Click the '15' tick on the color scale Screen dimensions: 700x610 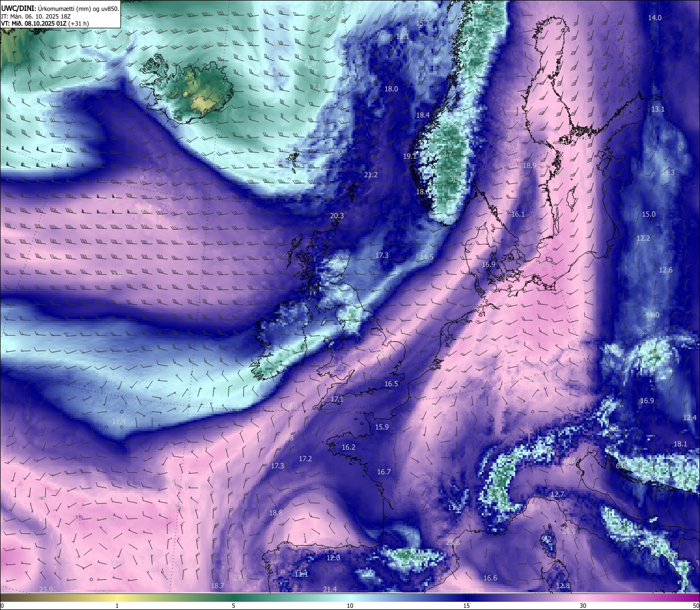point(466,606)
